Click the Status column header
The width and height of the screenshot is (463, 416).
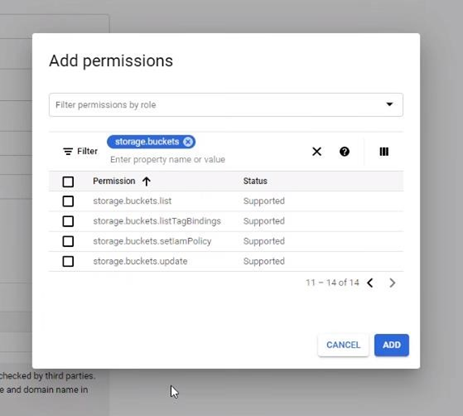tap(255, 181)
